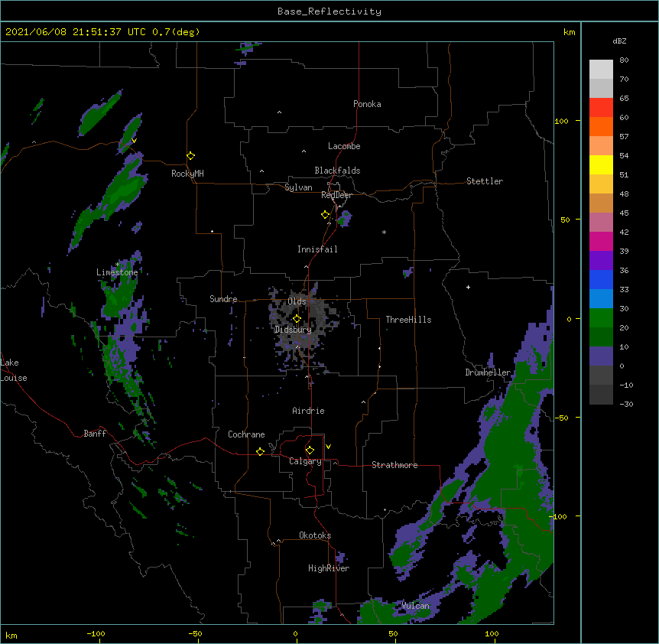Click the yellow diamond marker between Olds and Didsbury

point(297,318)
